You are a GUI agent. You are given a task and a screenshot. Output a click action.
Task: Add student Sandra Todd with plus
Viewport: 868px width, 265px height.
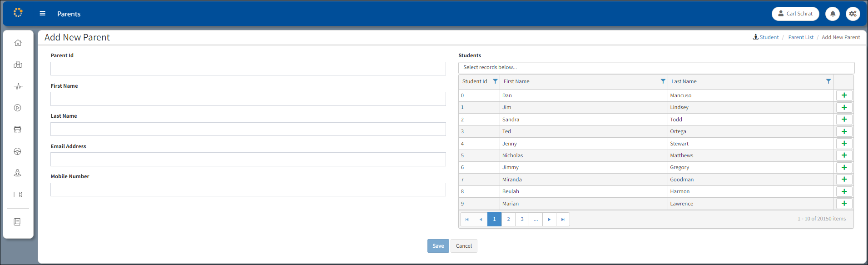tap(844, 120)
